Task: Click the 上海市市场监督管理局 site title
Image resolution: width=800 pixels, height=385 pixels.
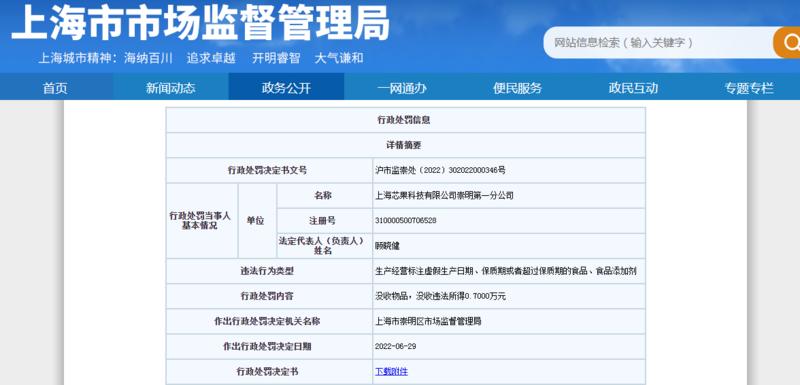Action: point(201,22)
